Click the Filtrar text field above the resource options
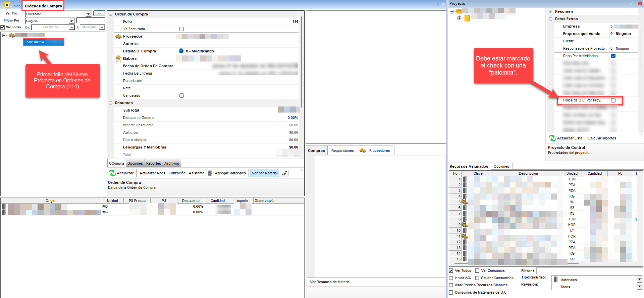This screenshot has width=644, height=298. click(x=589, y=271)
